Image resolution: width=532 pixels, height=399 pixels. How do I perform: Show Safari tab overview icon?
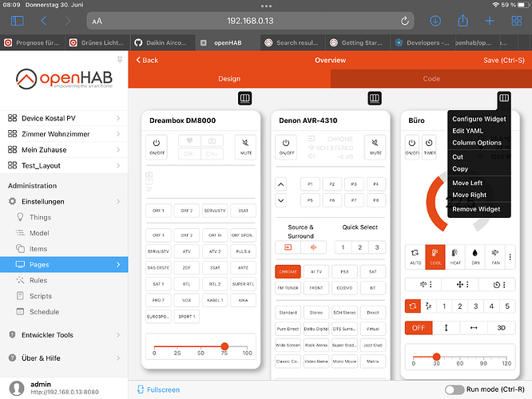tap(516, 21)
